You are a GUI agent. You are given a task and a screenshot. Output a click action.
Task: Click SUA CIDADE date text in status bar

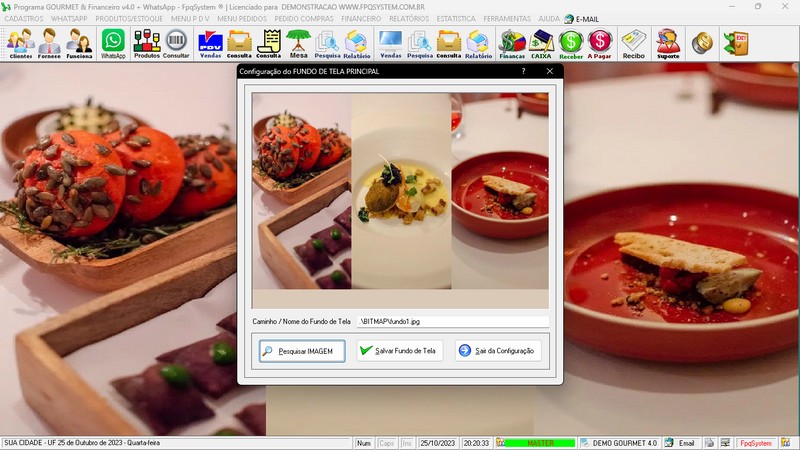(x=82, y=443)
